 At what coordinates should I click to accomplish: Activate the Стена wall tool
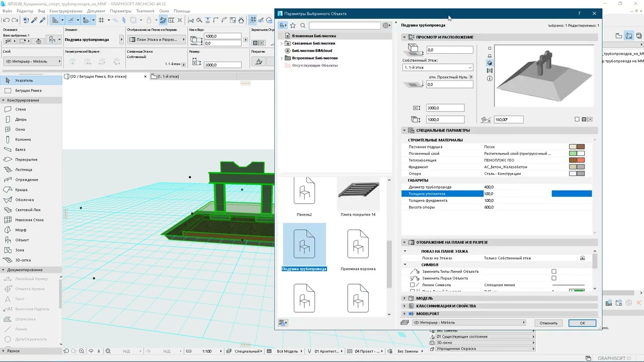tap(30, 109)
